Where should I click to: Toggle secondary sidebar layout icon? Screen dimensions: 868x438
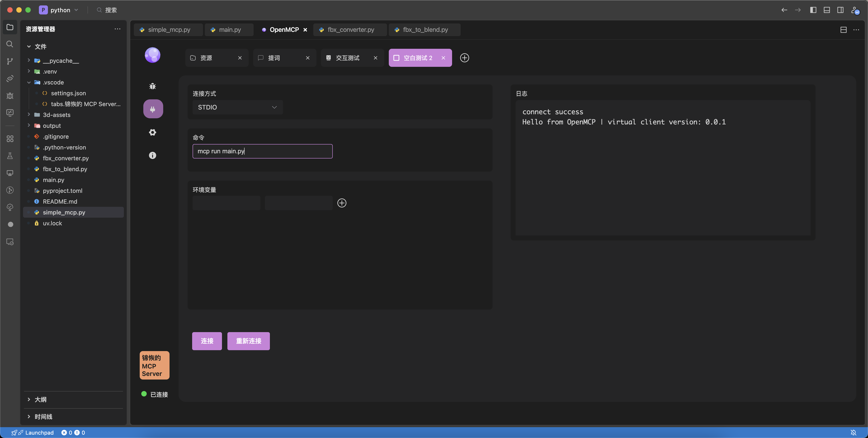point(840,10)
